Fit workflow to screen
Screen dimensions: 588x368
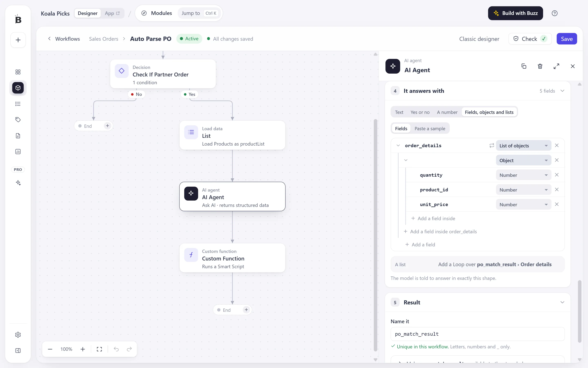99,349
